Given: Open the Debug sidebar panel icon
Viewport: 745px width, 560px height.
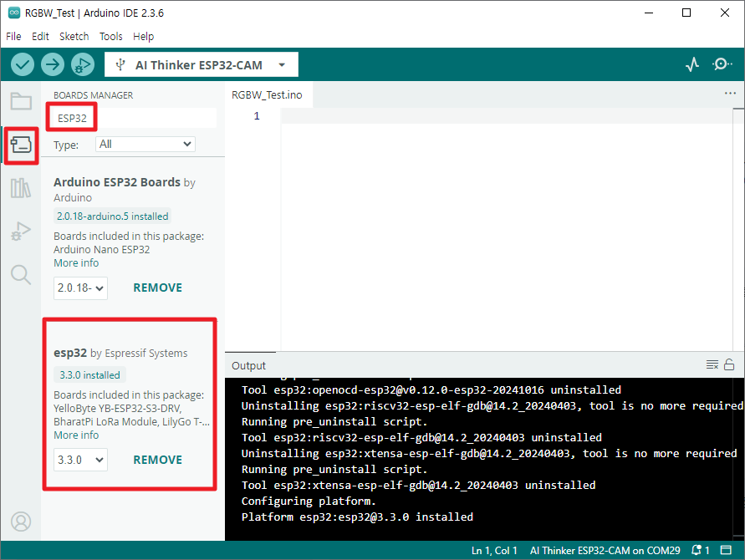Looking at the screenshot, I should click(21, 232).
